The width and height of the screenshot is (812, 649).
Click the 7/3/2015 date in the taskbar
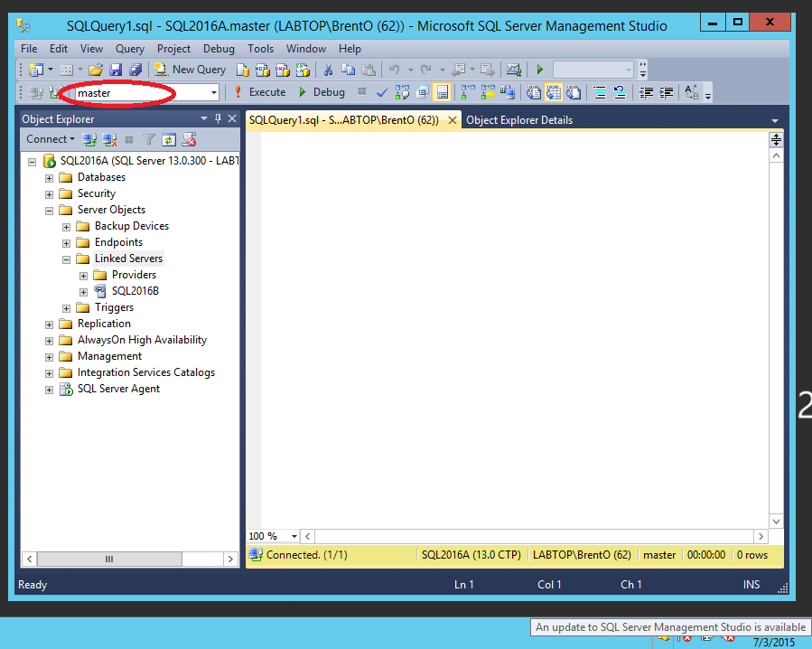click(x=773, y=643)
